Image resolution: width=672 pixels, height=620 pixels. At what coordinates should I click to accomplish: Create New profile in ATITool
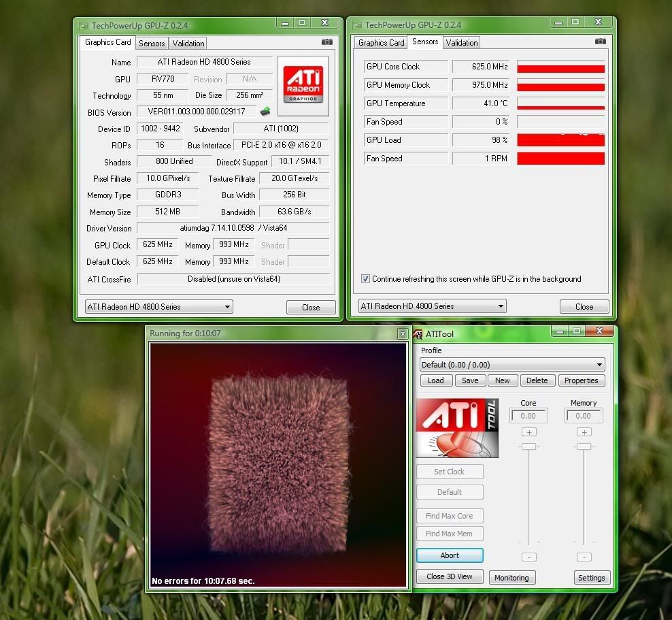(x=502, y=380)
